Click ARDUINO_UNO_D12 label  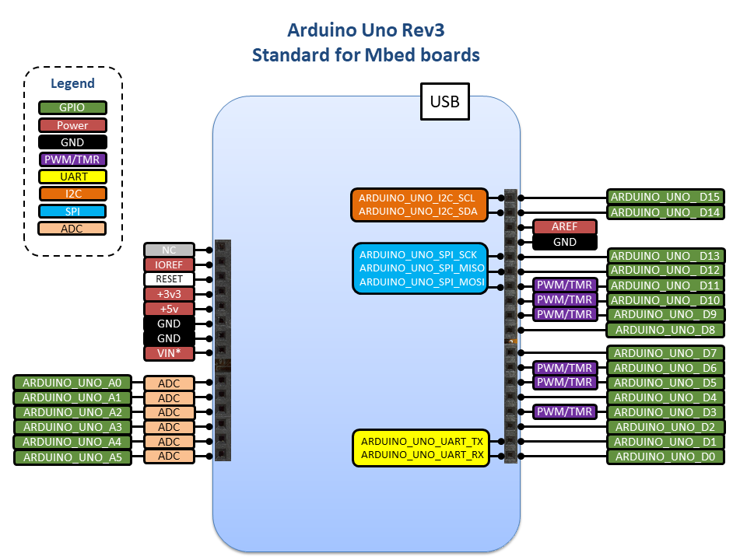(x=665, y=271)
